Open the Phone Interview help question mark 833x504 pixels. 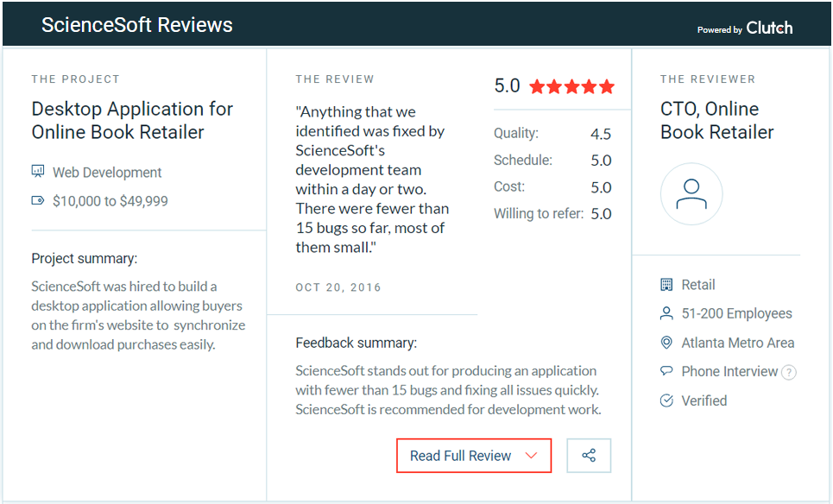point(788,372)
